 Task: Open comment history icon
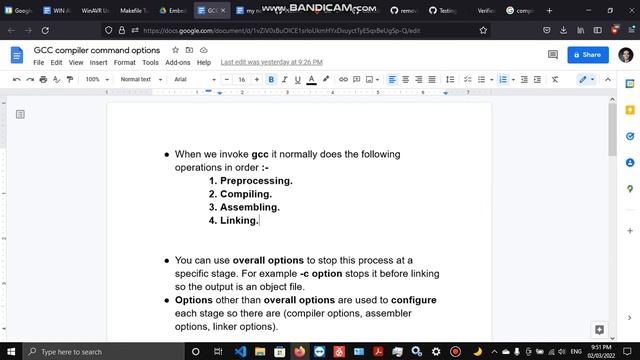[553, 55]
